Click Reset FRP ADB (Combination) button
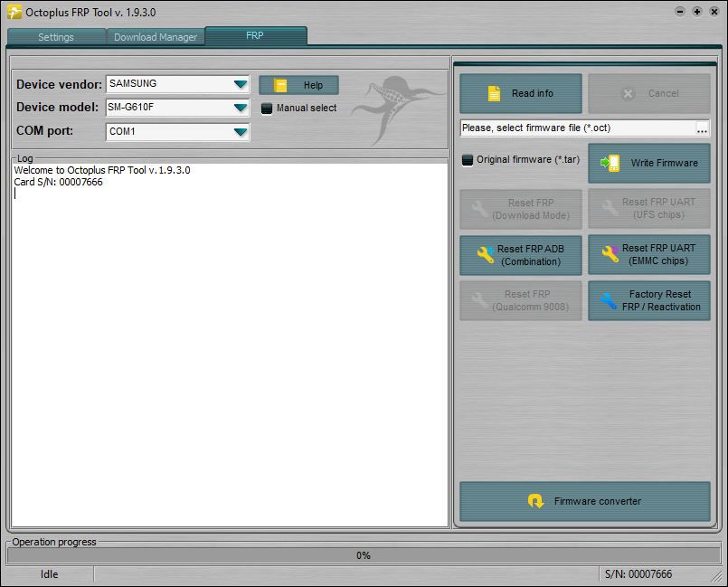This screenshot has height=587, width=728. pos(521,255)
